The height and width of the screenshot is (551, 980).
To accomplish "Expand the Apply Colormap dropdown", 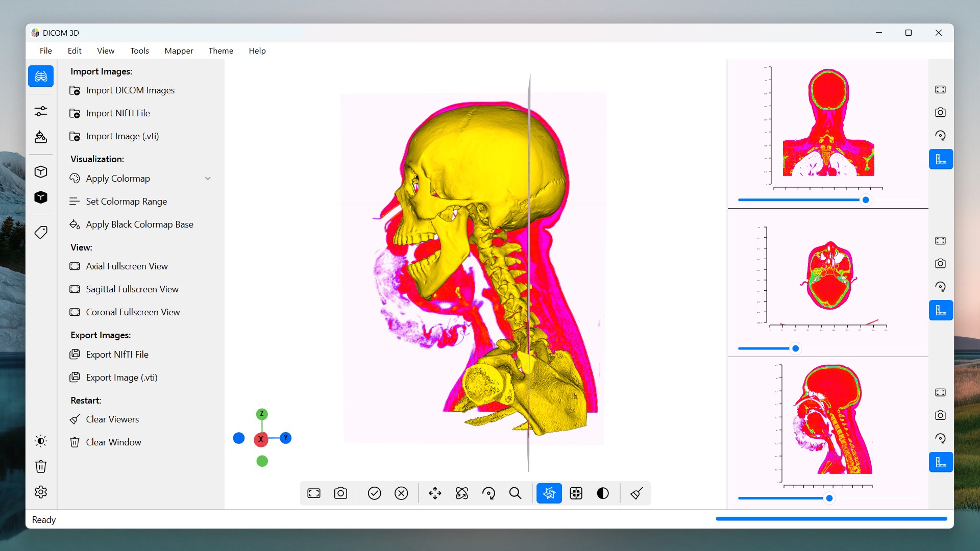I will 208,179.
